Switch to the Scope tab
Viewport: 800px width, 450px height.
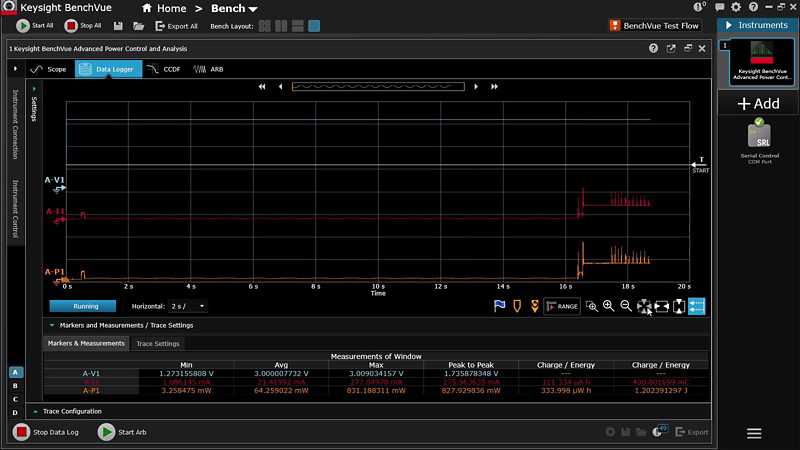(x=49, y=69)
